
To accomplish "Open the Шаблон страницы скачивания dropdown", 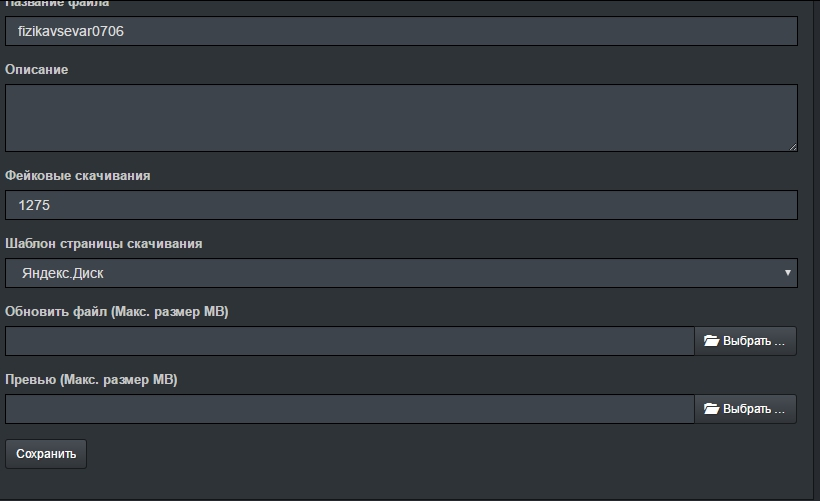I will (400, 273).
